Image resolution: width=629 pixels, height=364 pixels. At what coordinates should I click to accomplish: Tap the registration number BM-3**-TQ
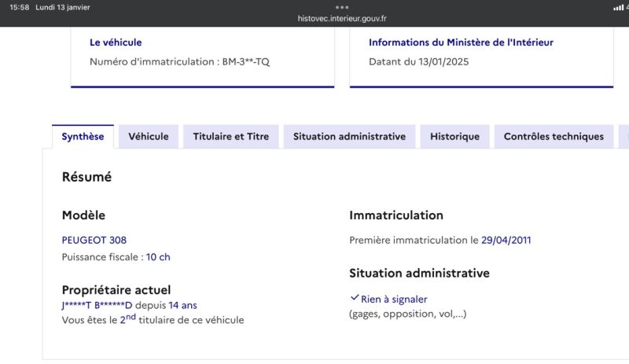pyautogui.click(x=245, y=61)
